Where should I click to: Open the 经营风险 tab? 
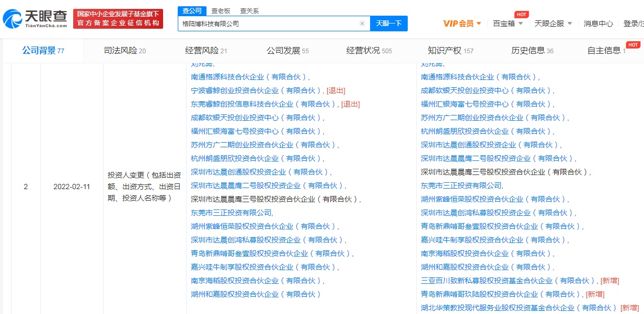click(x=206, y=51)
